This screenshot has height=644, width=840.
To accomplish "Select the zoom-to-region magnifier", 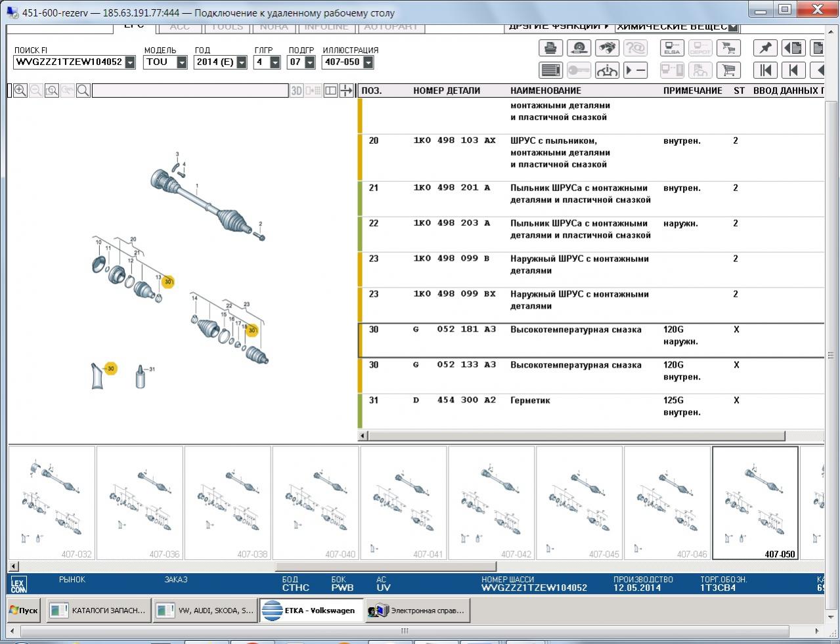I will 52,91.
